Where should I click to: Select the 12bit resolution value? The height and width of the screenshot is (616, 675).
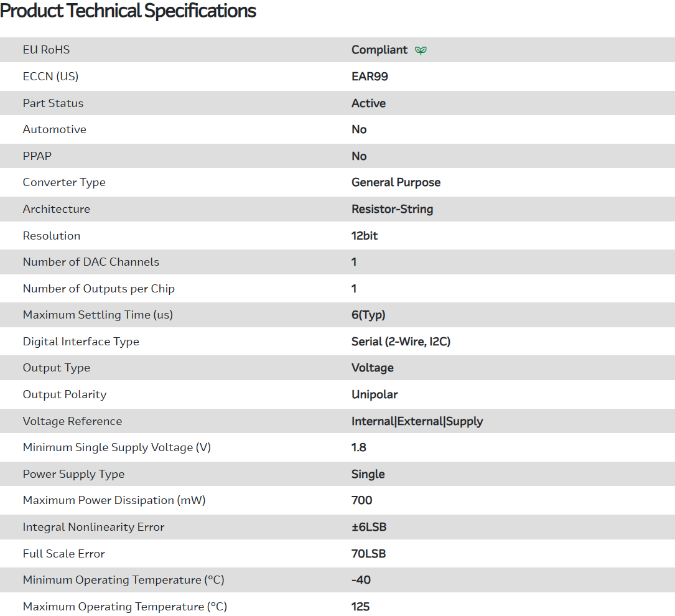point(365,236)
